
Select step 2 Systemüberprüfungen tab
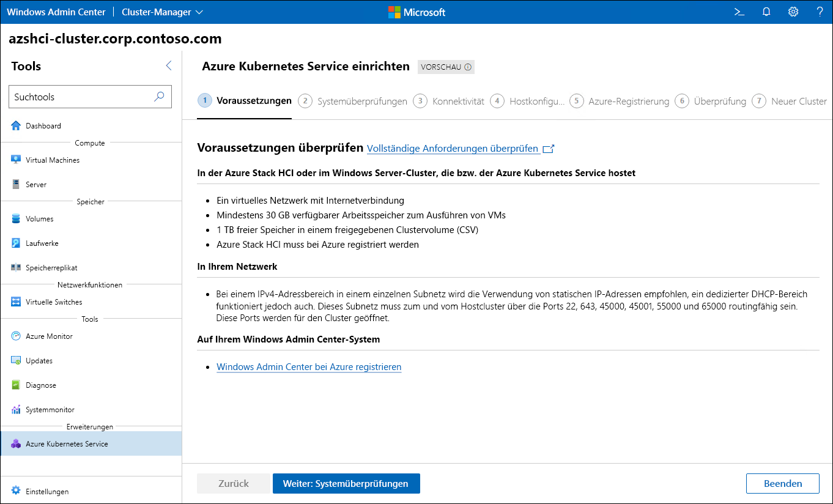point(353,102)
